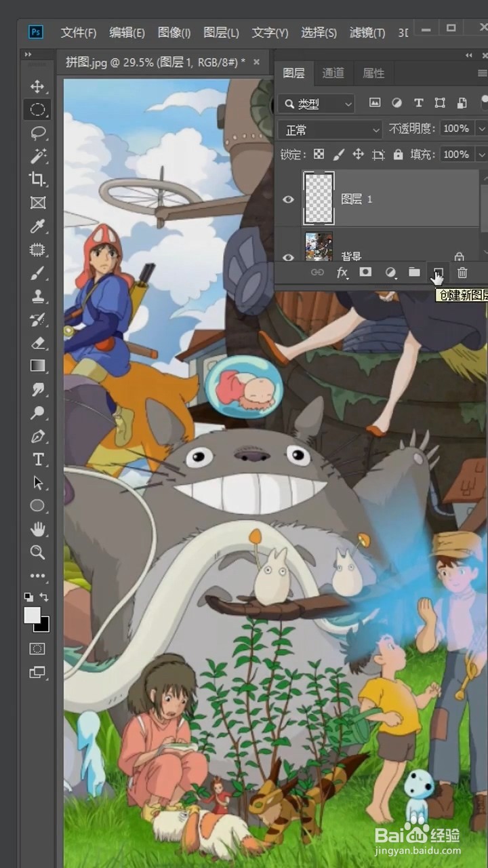This screenshot has height=868, width=488.
Task: Select the Patch healing tool
Action: click(37, 250)
